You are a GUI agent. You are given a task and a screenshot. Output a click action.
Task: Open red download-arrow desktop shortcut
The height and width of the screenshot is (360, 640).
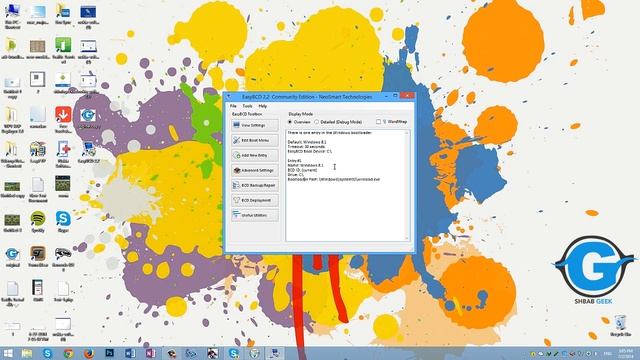(x=63, y=120)
